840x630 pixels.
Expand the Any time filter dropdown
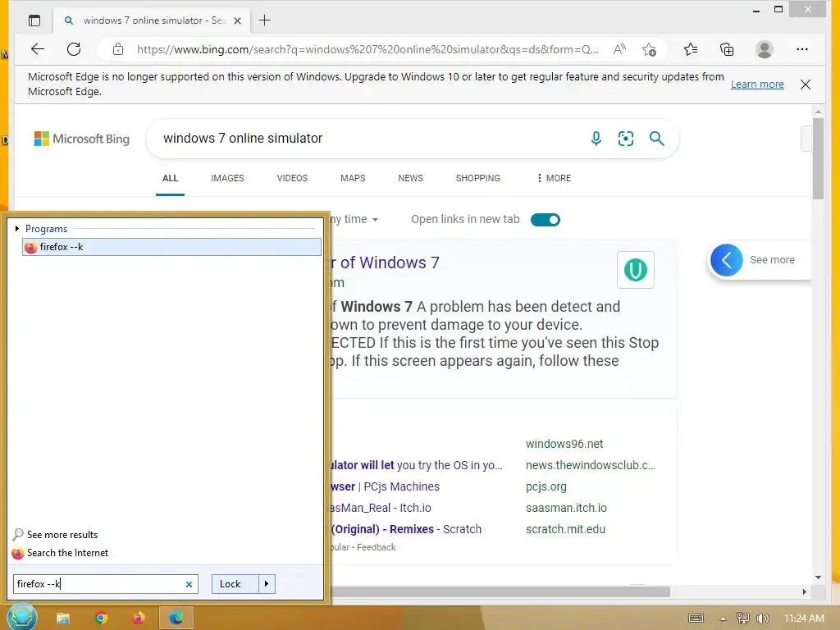coord(354,220)
